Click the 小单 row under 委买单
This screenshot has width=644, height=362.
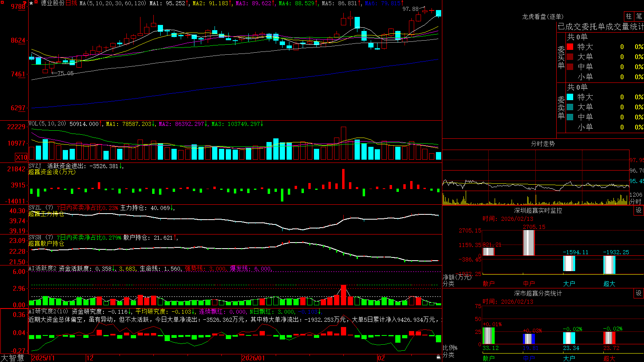pyautogui.click(x=605, y=77)
